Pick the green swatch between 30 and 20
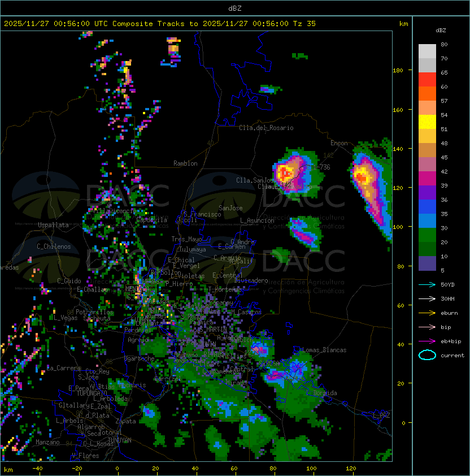The image size is (470, 476). tap(427, 235)
